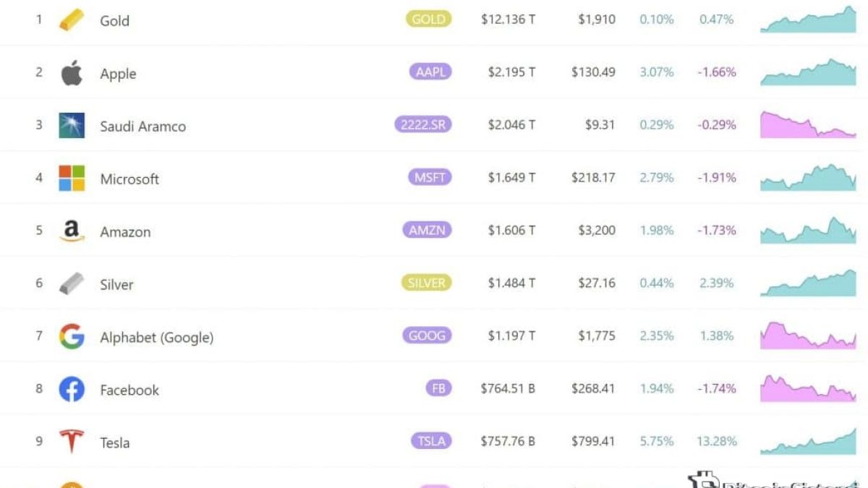Open the Saudi Aramco name link
The width and height of the screenshot is (868, 488).
pyautogui.click(x=143, y=126)
